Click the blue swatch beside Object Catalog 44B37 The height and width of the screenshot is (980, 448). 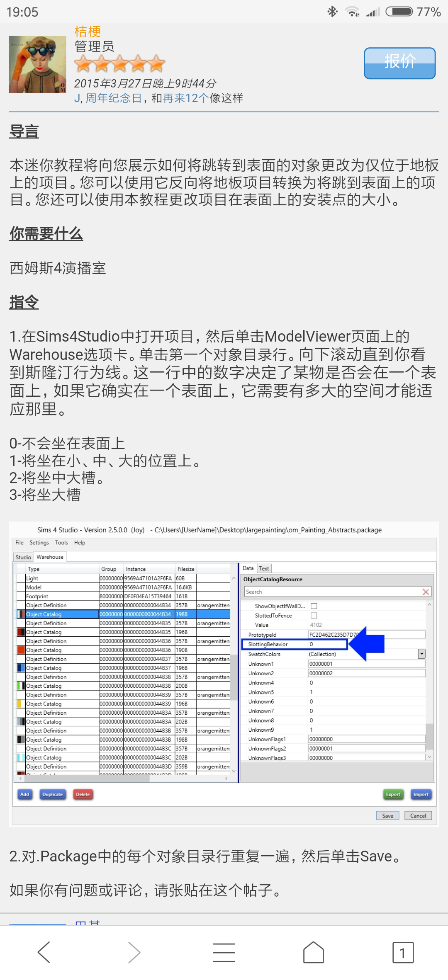click(21, 668)
